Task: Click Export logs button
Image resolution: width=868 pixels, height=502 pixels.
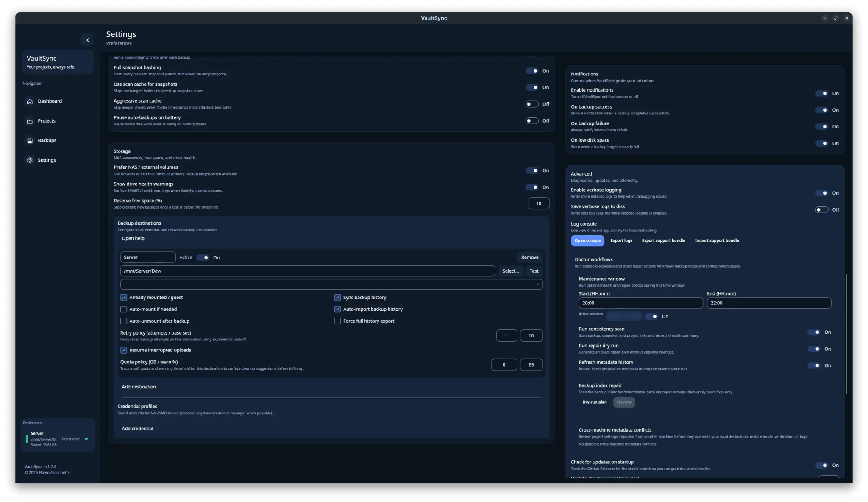Action: coord(621,240)
